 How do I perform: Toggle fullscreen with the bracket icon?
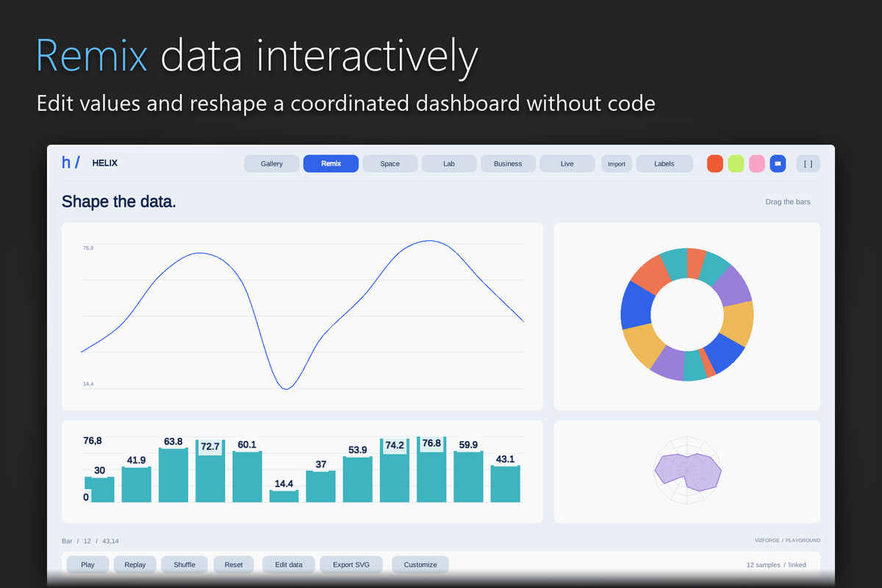click(x=808, y=163)
